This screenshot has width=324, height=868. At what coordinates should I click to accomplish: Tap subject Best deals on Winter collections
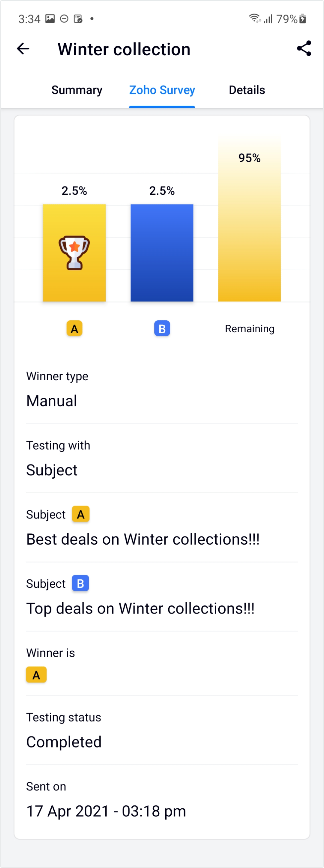coord(143,539)
